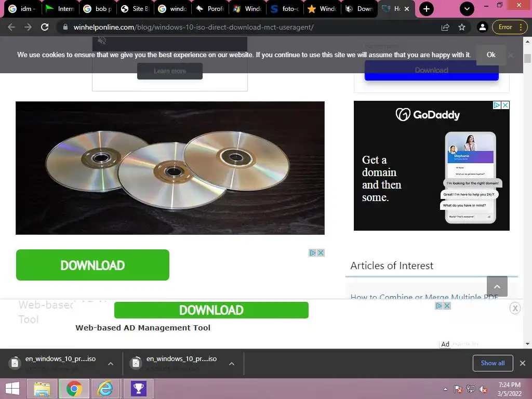Expand first iso download options
The height and width of the screenshot is (399, 532).
point(111,363)
